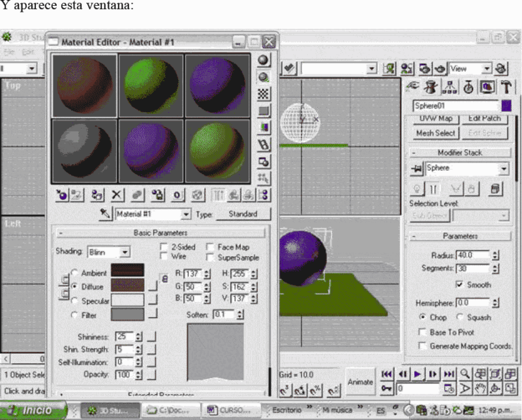Click the Ambient color swatch
Viewport: 522px width, 420px height.
tap(127, 270)
